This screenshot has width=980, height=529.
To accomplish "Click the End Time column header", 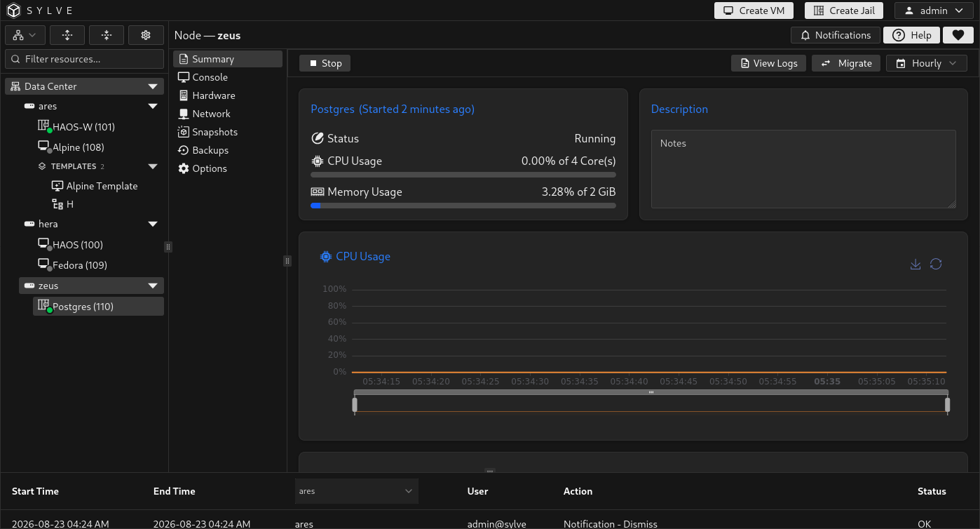I will [174, 491].
